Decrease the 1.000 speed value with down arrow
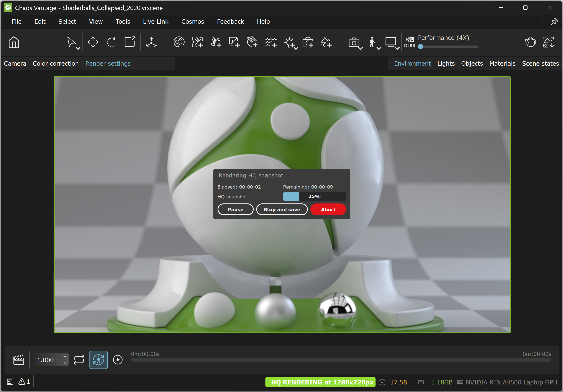This screenshot has width=563, height=392. tap(65, 363)
